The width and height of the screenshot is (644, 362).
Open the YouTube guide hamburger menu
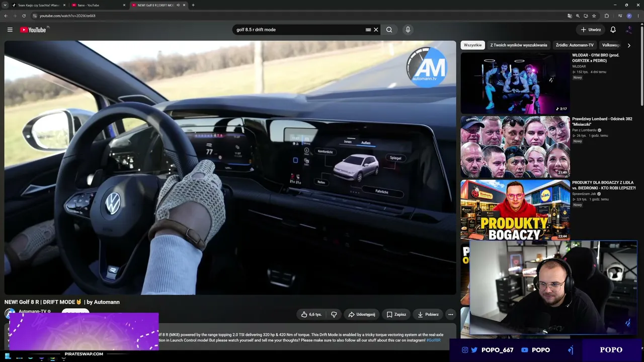point(10,30)
